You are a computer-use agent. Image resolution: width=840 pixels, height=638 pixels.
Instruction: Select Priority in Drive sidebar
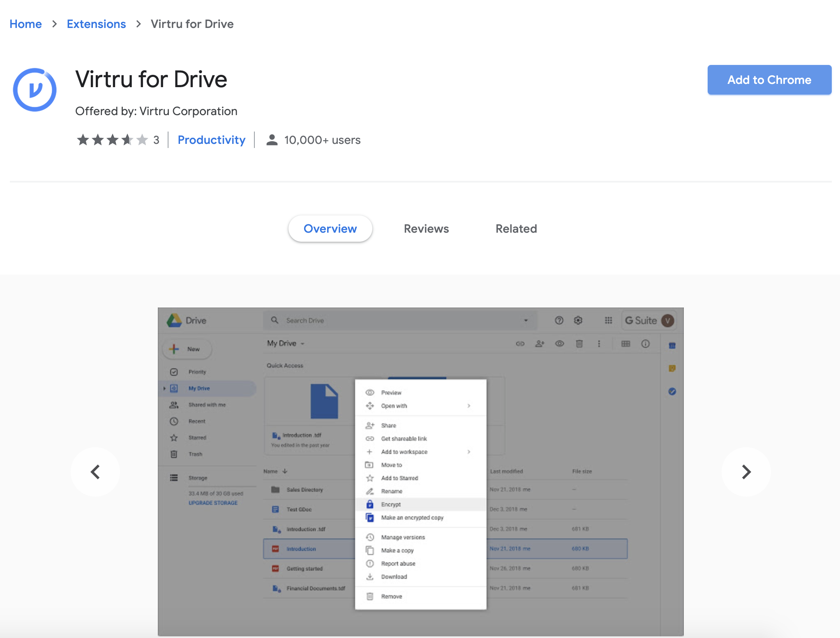[x=207, y=372]
